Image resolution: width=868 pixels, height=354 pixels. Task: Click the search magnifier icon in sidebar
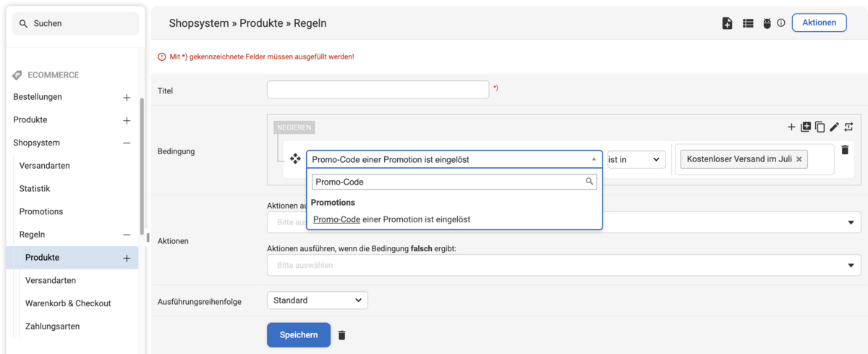click(x=23, y=24)
